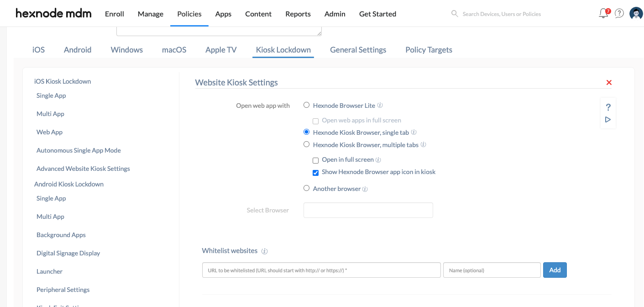Click the Android Kiosk Lockdown heading

69,184
